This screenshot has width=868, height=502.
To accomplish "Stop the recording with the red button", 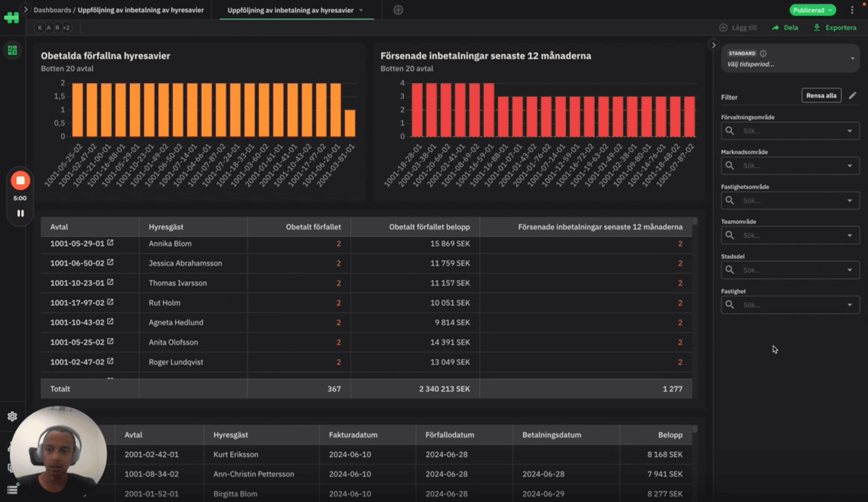I will point(20,181).
